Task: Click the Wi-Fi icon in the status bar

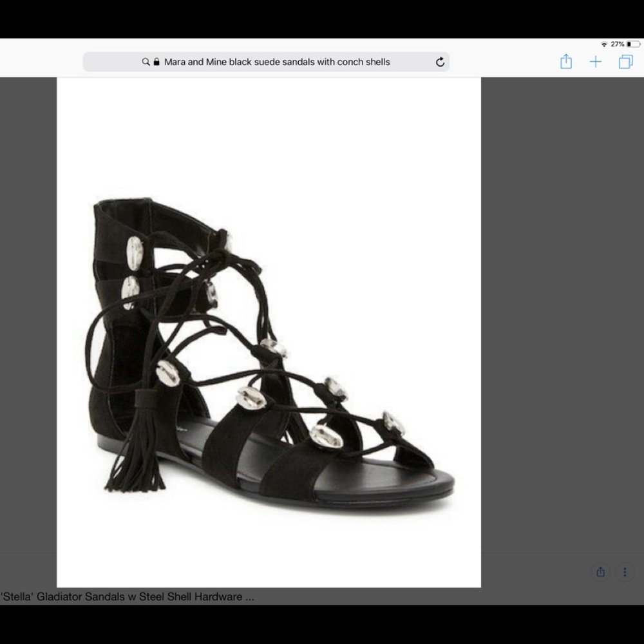Action: tap(603, 44)
